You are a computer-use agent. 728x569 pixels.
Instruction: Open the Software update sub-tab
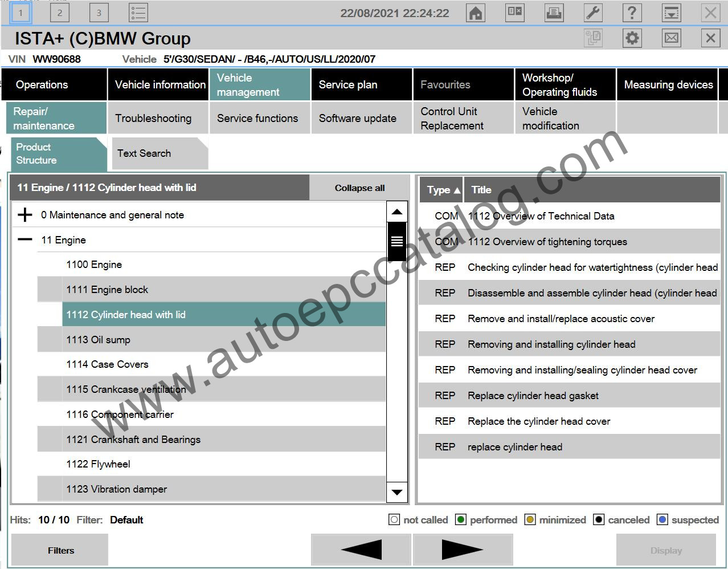pyautogui.click(x=362, y=118)
